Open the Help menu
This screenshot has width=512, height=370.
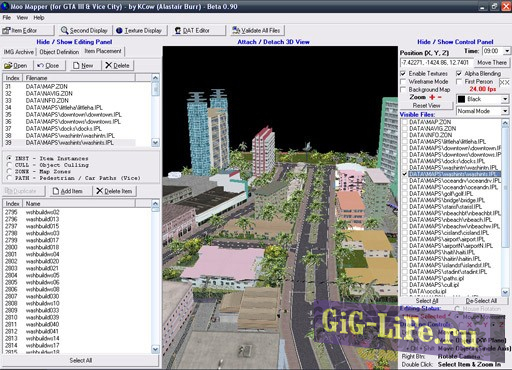pyautogui.click(x=39, y=18)
